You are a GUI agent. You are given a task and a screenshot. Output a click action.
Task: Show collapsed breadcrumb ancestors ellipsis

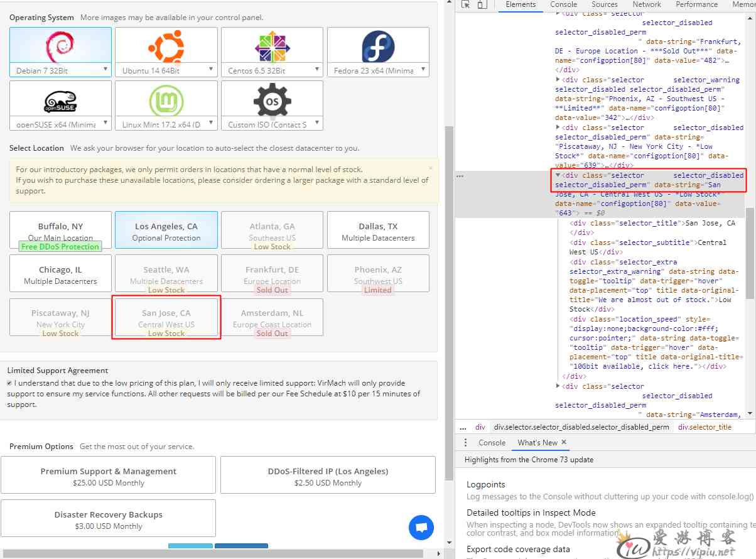[x=463, y=427]
